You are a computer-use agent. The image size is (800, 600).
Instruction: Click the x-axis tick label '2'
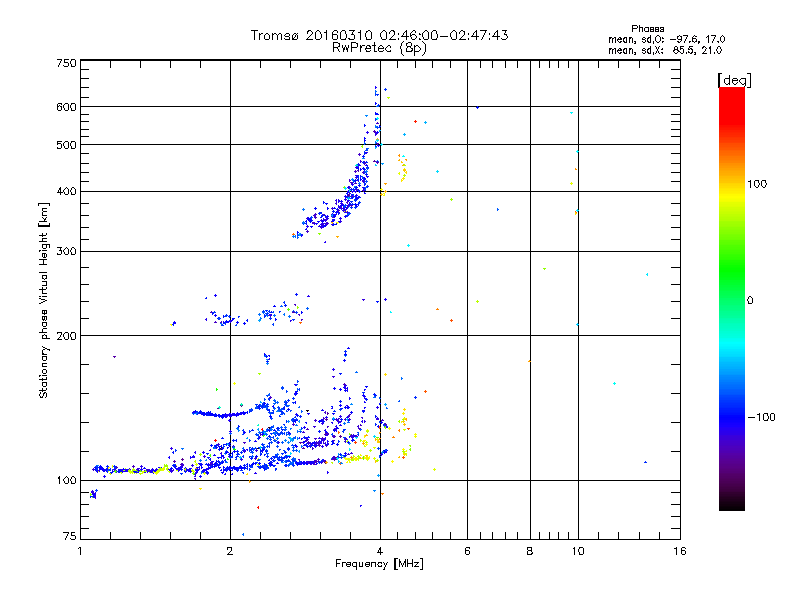coord(230,551)
